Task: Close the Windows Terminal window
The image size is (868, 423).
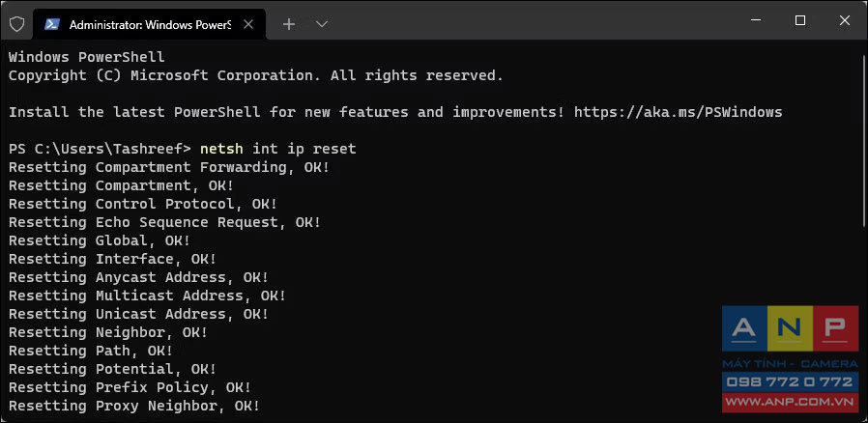Action: [x=844, y=20]
